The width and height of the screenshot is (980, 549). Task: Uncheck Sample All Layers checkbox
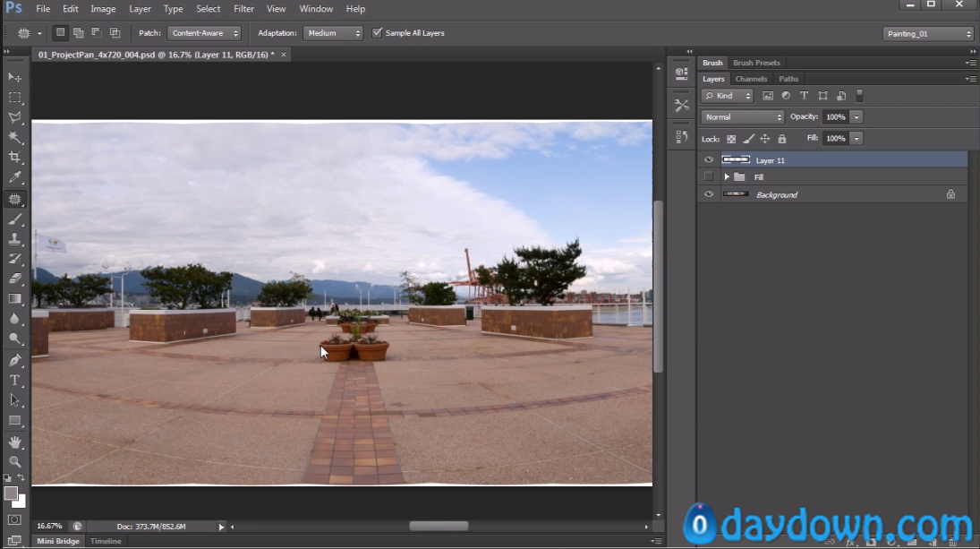377,33
